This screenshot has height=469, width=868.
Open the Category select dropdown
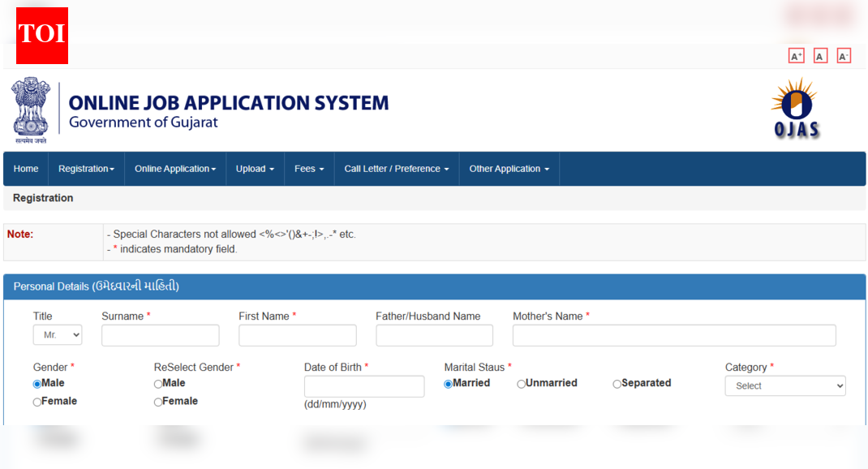click(784, 385)
